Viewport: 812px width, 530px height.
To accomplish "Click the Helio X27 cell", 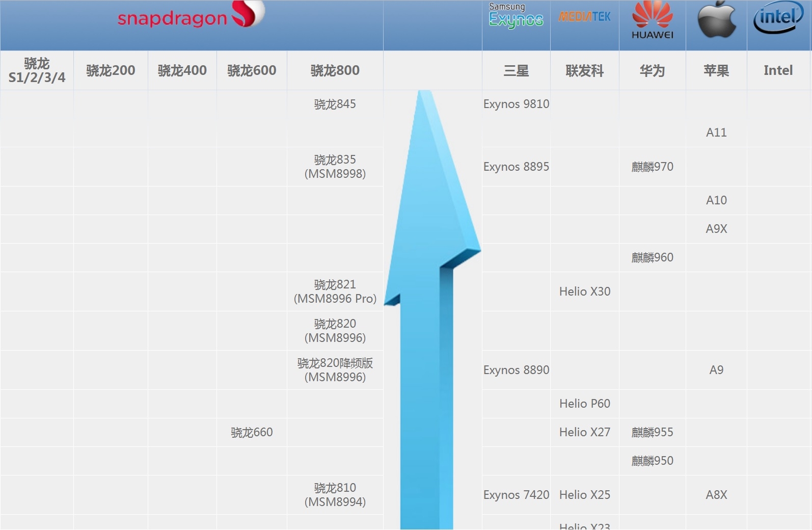I will [585, 432].
